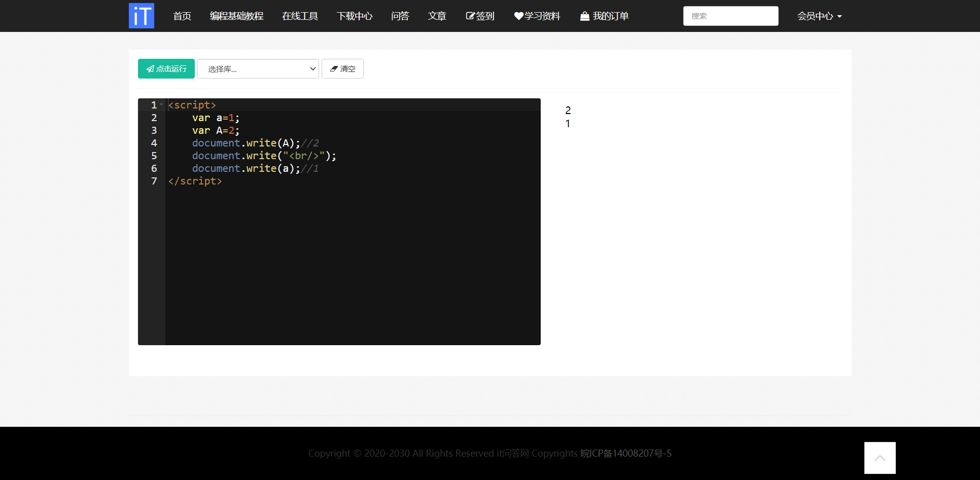The height and width of the screenshot is (480, 980).
Task: Open the 首页 nav item
Action: 182,16
